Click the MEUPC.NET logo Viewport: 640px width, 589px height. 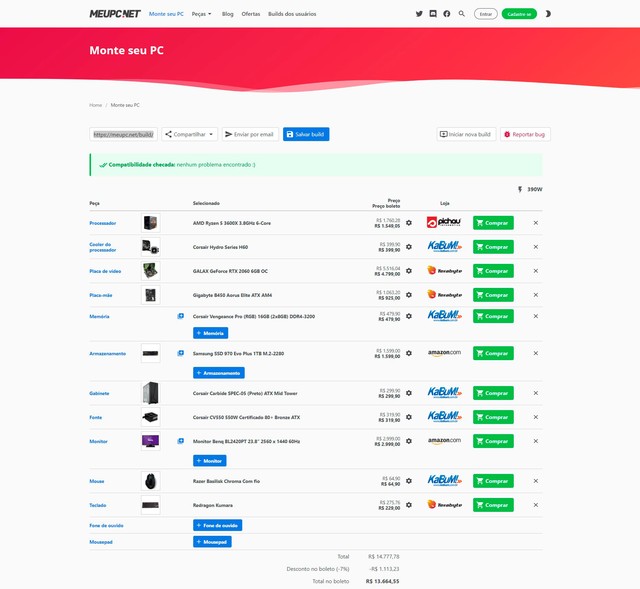point(115,14)
